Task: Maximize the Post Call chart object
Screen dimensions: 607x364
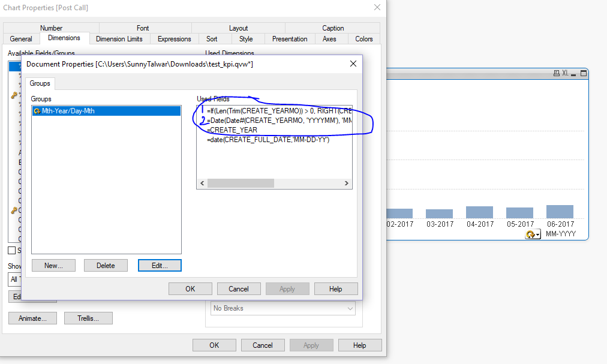Action: (584, 73)
